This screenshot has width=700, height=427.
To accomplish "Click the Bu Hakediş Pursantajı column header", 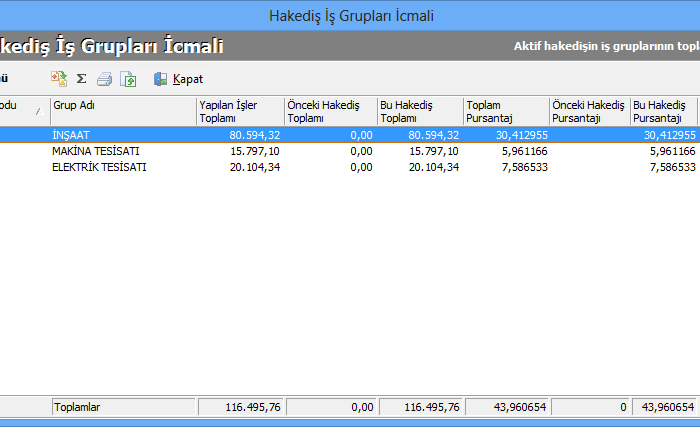I will coord(663,111).
